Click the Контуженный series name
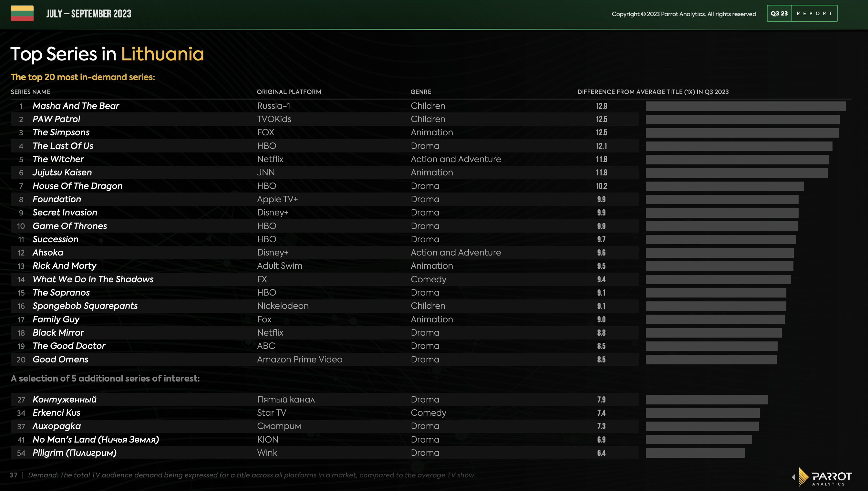The height and width of the screenshot is (491, 868). click(x=64, y=400)
